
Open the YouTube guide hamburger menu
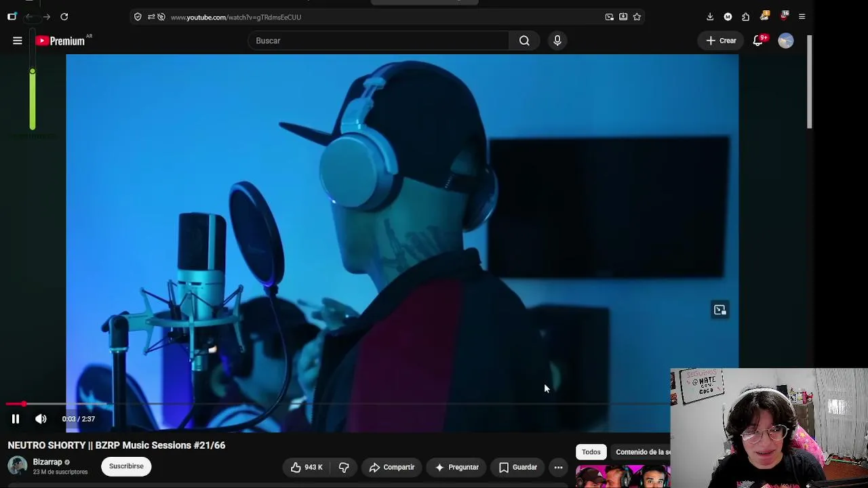tap(18, 41)
